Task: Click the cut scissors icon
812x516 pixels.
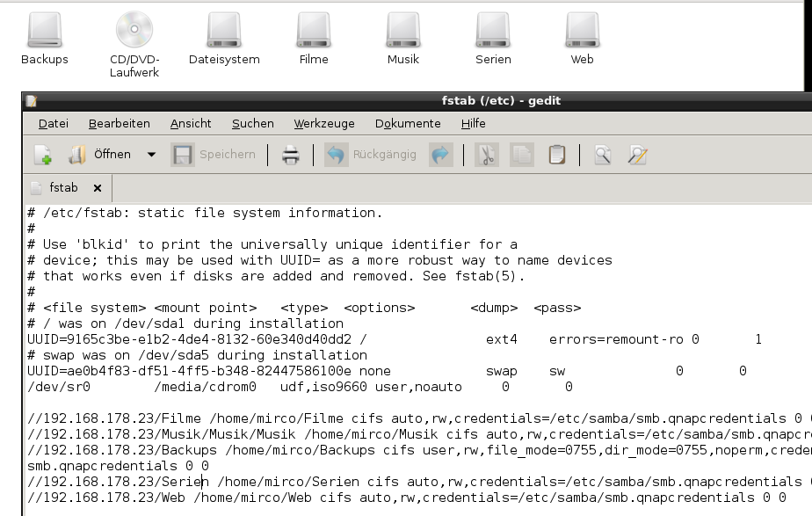Action: (487, 155)
